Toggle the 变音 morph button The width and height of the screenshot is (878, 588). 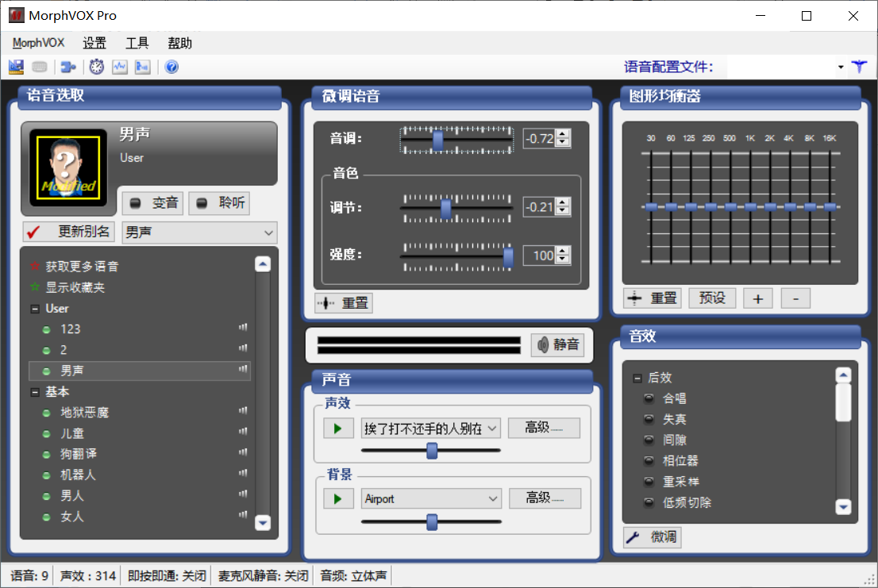click(x=153, y=203)
